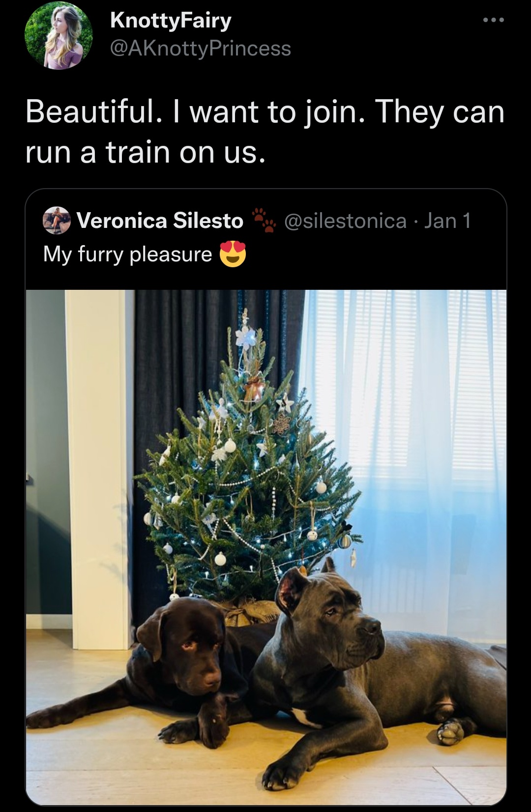Click the paw prints emoji beside Veronica Silesto
The image size is (531, 812).
click(264, 220)
